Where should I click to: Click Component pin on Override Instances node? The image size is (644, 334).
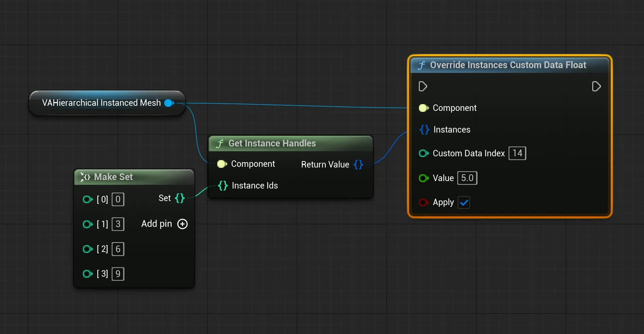tap(424, 108)
